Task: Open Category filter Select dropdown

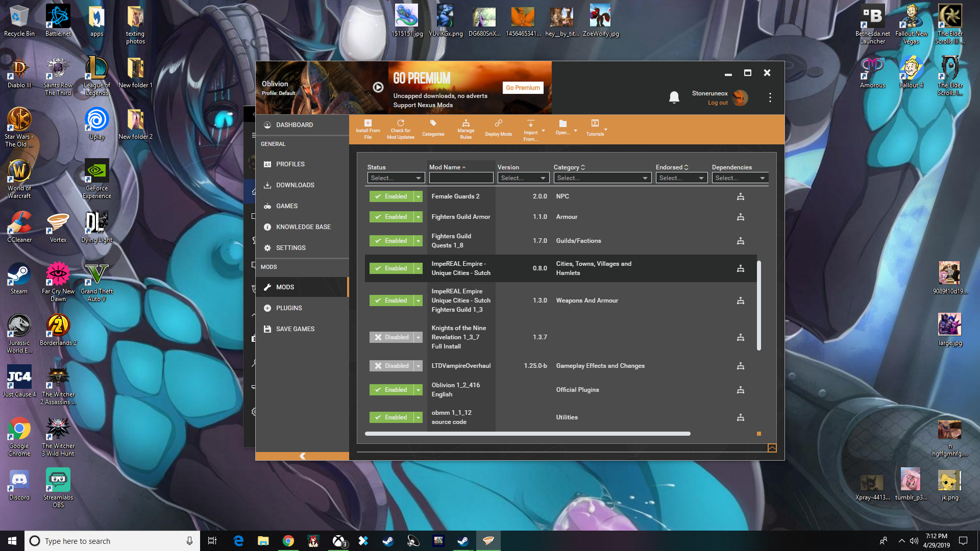Action: [602, 178]
